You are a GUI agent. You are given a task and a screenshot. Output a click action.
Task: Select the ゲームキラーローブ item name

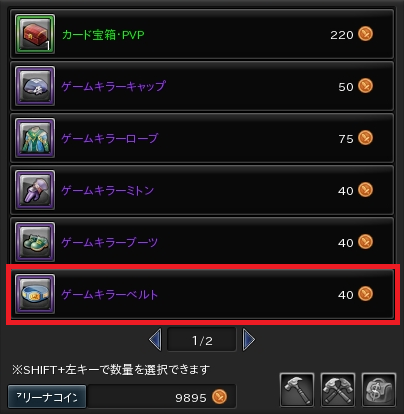110,138
